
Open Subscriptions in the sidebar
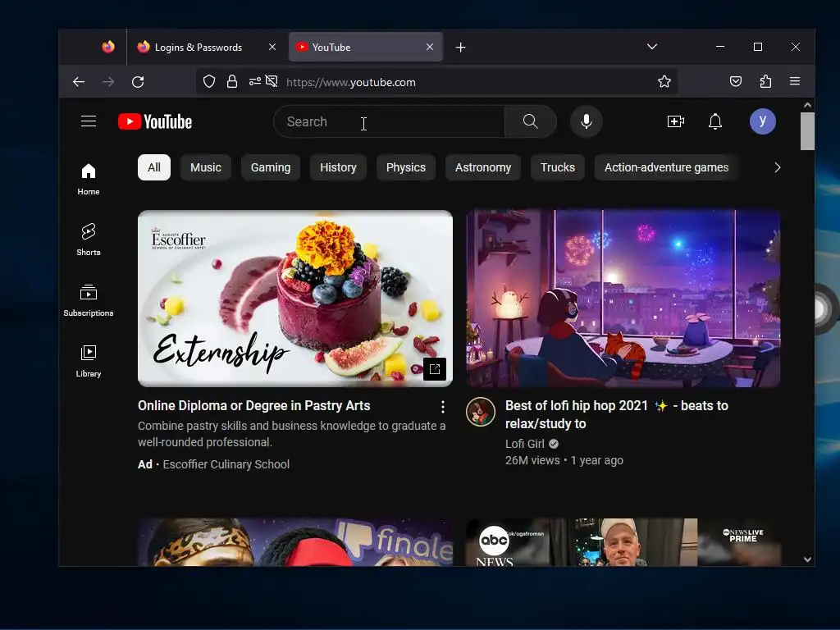(x=89, y=300)
